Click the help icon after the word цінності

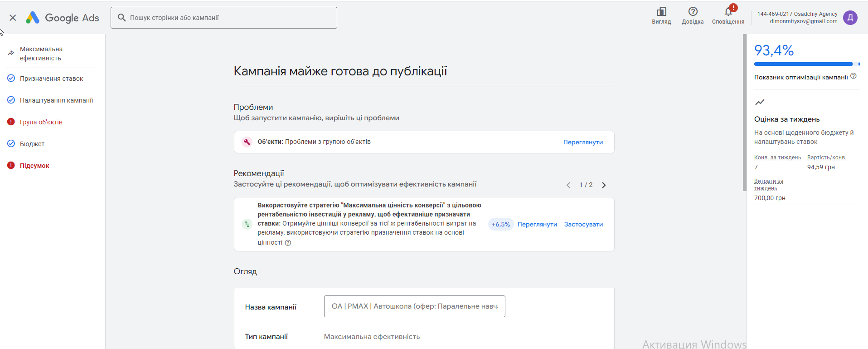288,243
